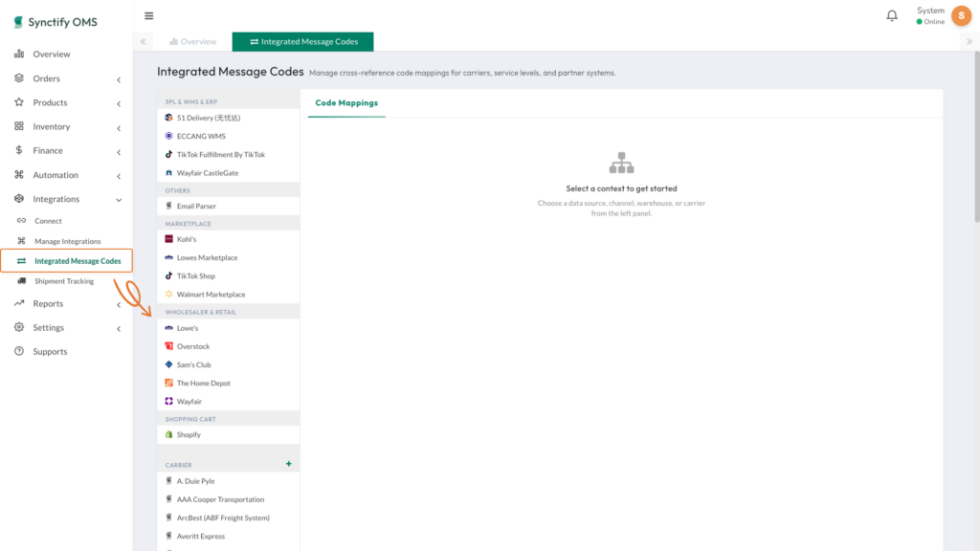The width and height of the screenshot is (980, 551).
Task: Click the Products star icon
Action: [x=19, y=101]
